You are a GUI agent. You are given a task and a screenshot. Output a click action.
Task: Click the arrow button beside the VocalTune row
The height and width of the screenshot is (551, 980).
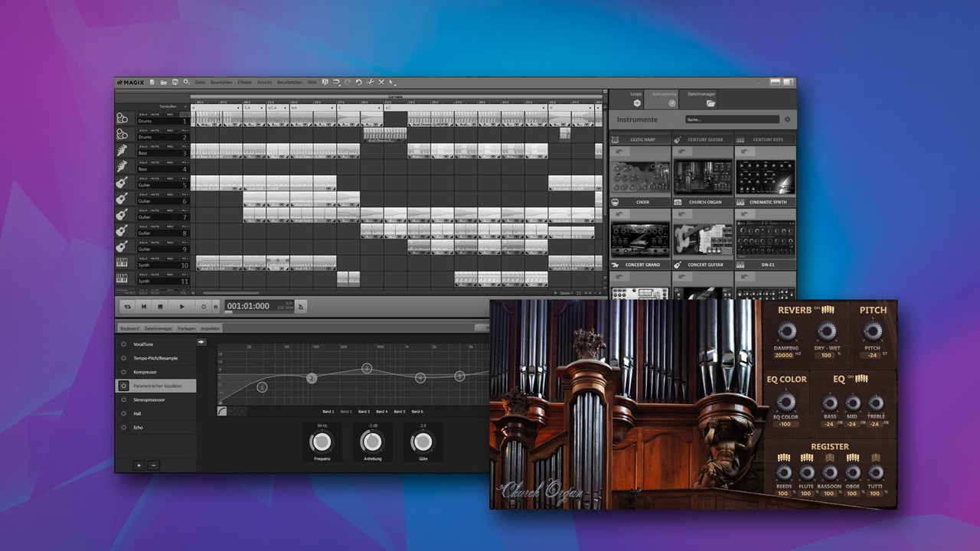pyautogui.click(x=201, y=342)
